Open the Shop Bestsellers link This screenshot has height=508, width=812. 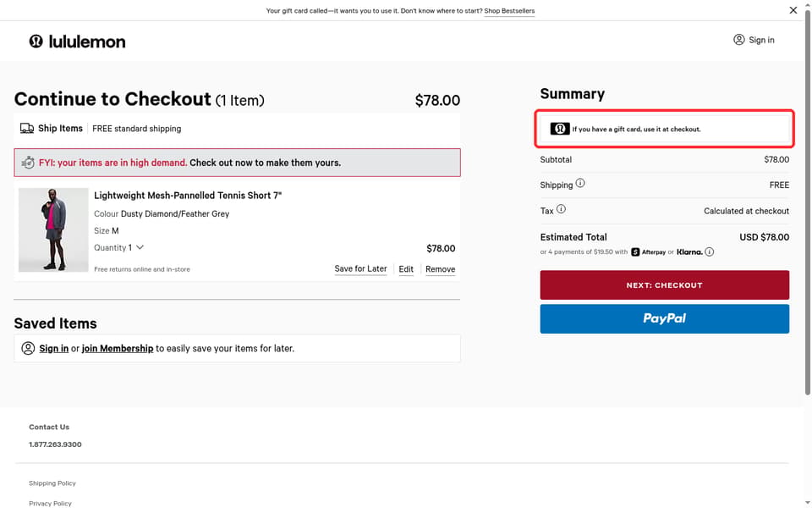(x=509, y=10)
